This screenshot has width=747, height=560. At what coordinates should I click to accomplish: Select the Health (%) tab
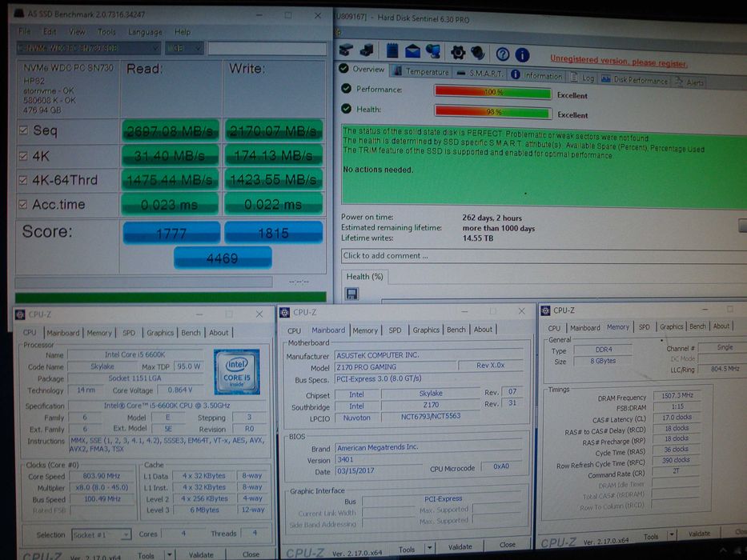[x=364, y=277]
